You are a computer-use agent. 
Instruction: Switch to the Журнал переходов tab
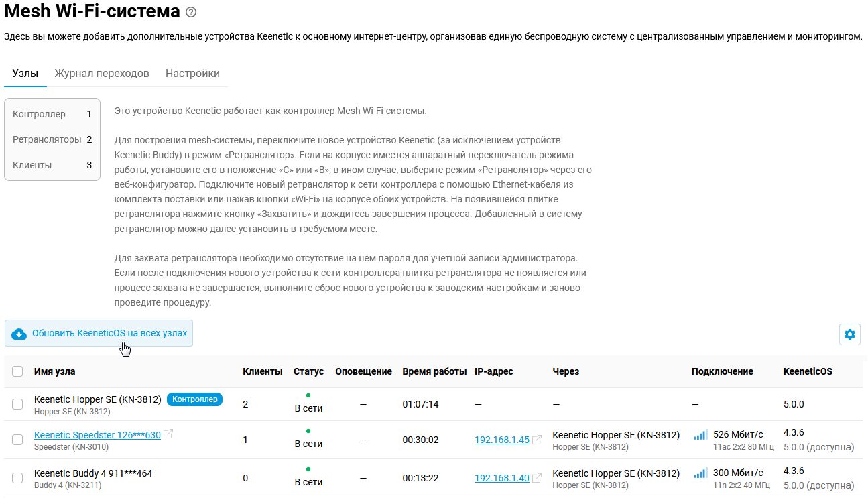[x=102, y=74]
